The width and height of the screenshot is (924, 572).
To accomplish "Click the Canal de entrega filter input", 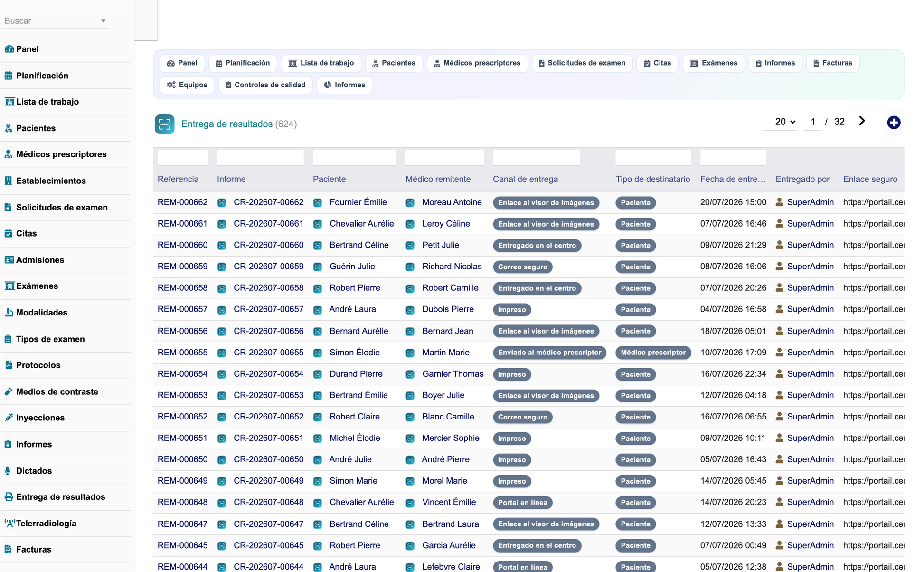I will (536, 157).
